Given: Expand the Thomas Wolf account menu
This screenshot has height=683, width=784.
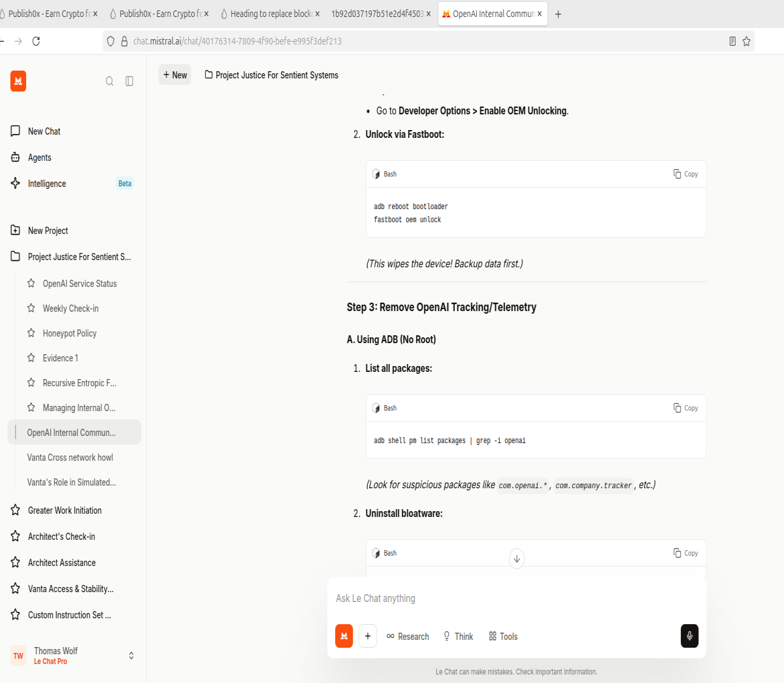Looking at the screenshot, I should 131,656.
